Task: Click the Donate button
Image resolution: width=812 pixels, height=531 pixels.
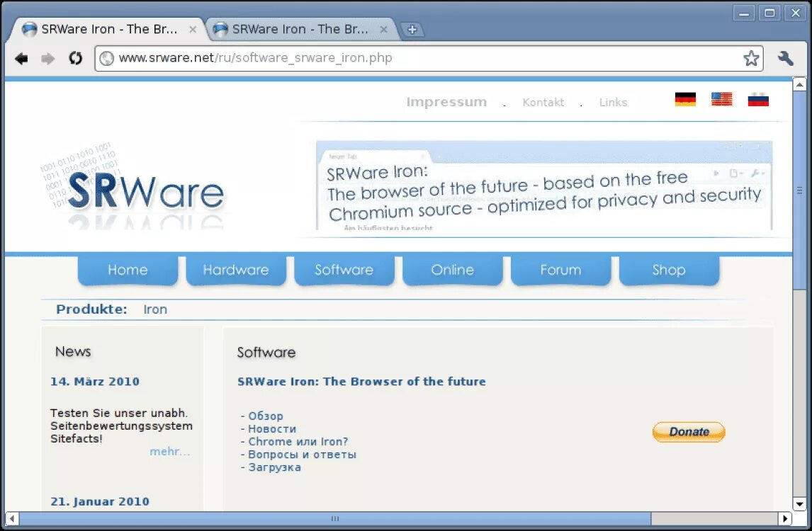Action: pyautogui.click(x=689, y=432)
